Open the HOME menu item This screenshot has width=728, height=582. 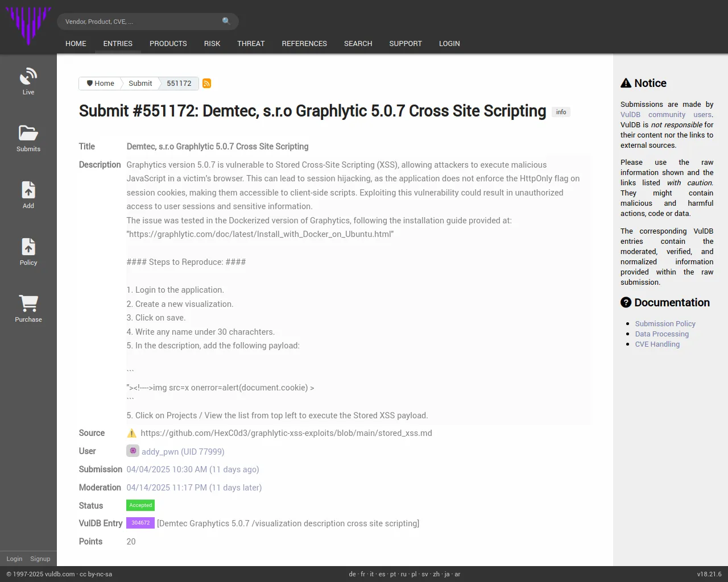(76, 44)
